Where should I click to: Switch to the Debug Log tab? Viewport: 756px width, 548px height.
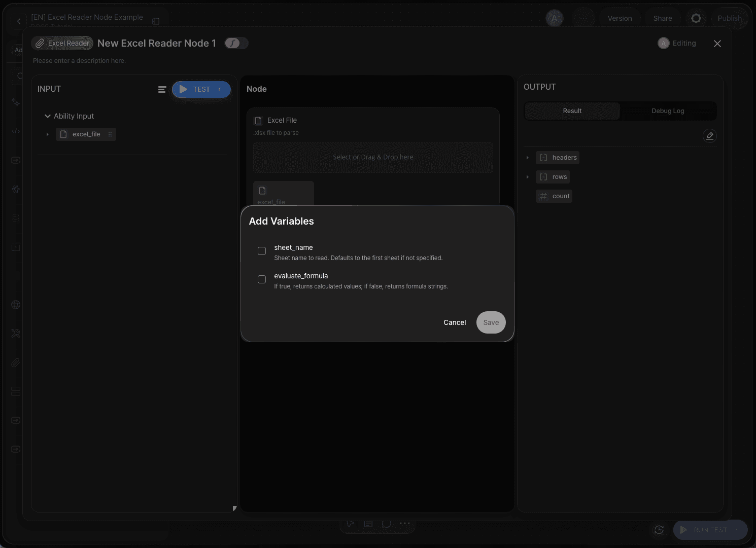668,111
